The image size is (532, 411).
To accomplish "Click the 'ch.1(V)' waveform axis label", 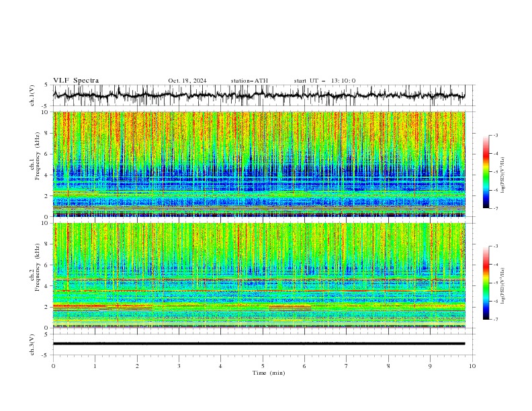I will point(32,95).
